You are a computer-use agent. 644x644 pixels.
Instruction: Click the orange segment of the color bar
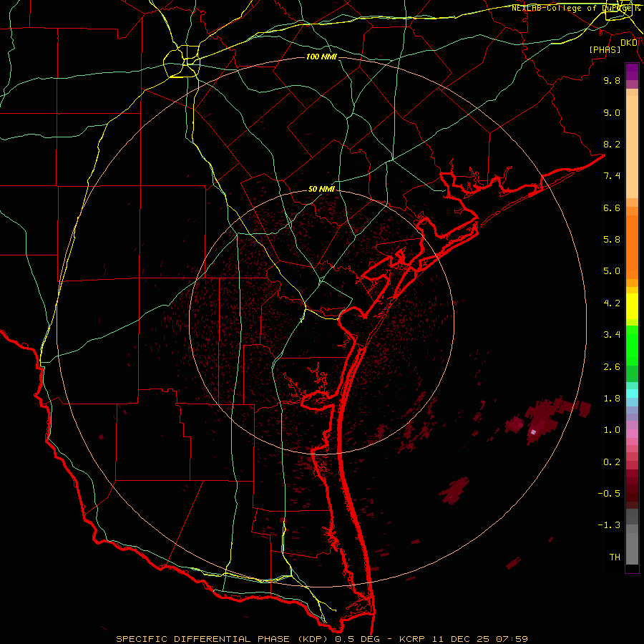point(632,246)
